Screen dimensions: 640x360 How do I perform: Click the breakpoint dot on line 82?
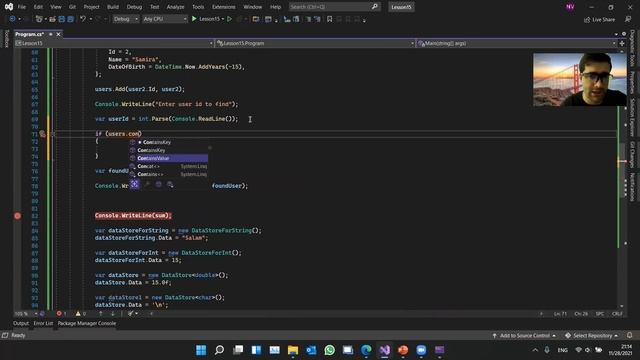(x=18, y=216)
